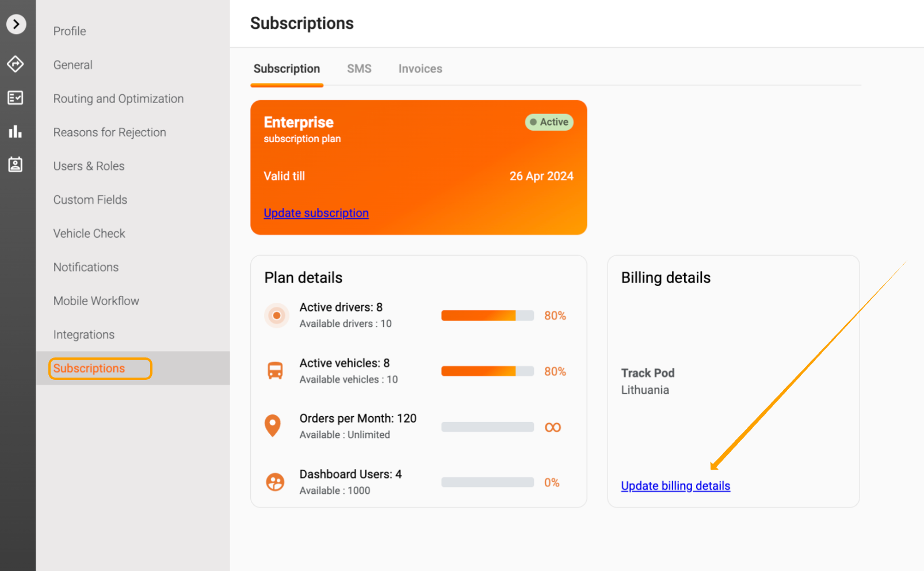Viewport: 924px width, 571px height.
Task: Click the Orders per Month pin icon
Action: (x=273, y=426)
